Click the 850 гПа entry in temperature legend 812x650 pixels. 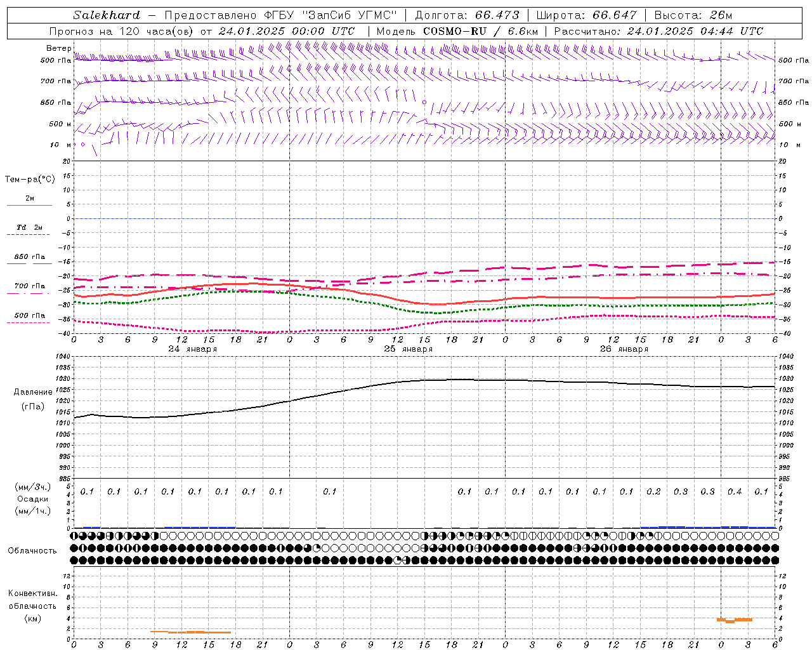[30, 257]
